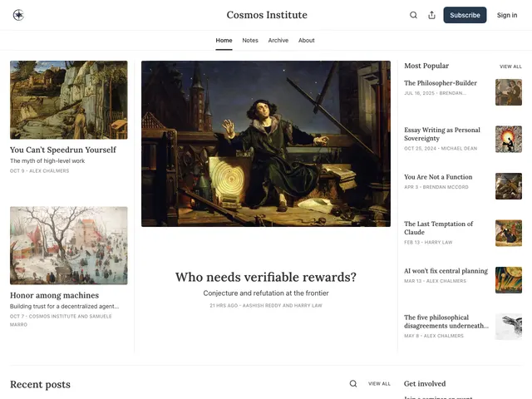This screenshot has width=532, height=399.
Task: Click You Are Not a Function thumbnail
Action: coord(509,186)
